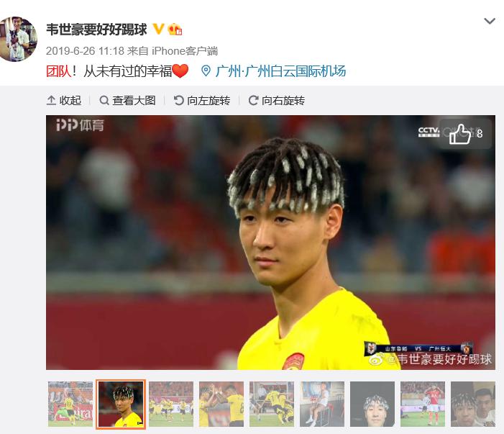Open 查看大图 to view full image
504x434 pixels.
click(x=127, y=100)
